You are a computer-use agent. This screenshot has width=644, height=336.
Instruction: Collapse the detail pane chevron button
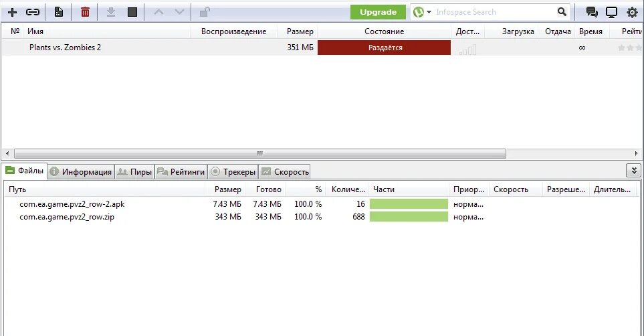point(634,170)
